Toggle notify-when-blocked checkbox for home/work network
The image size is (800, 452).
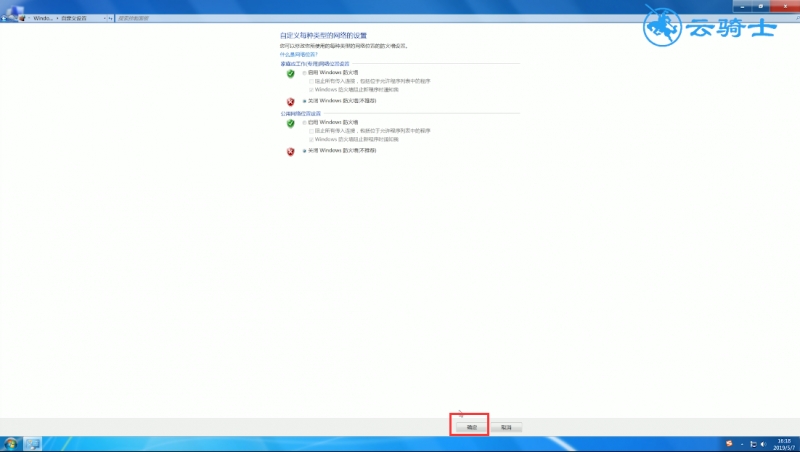coord(311,90)
